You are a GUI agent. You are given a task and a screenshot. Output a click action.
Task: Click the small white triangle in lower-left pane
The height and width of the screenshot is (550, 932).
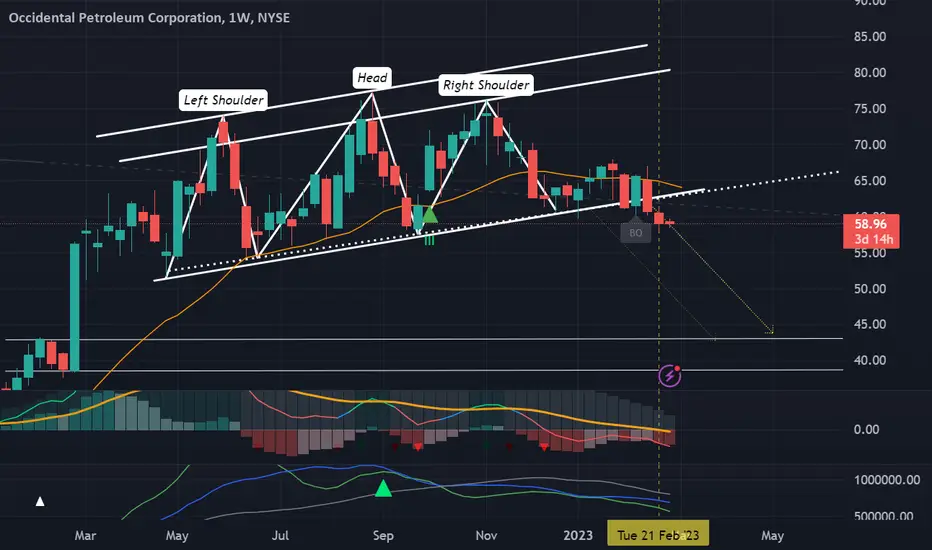click(x=40, y=501)
